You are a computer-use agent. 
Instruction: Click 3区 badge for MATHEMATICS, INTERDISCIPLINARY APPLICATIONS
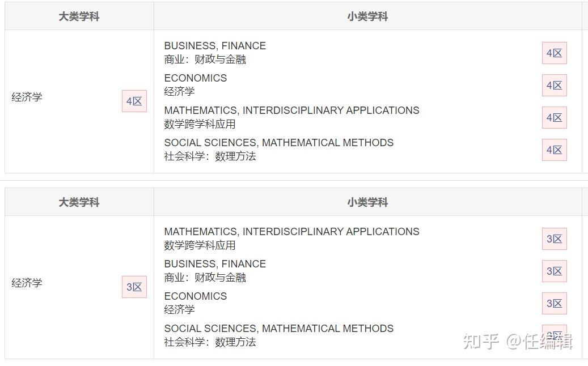(554, 239)
